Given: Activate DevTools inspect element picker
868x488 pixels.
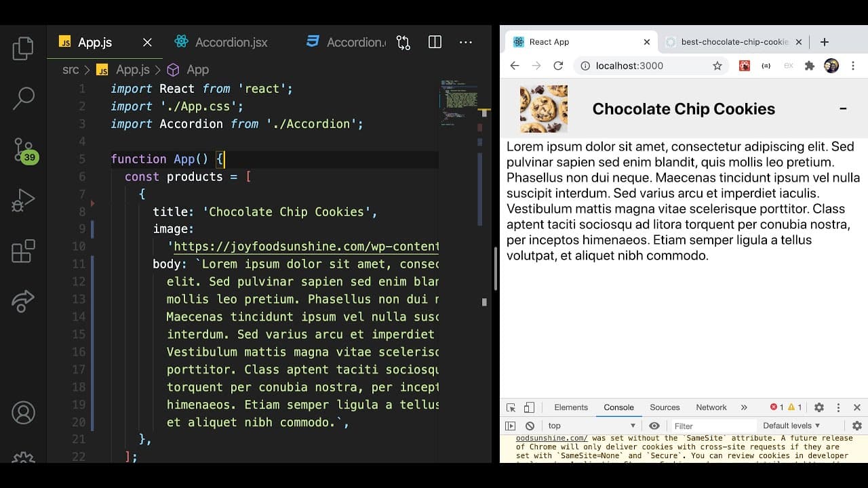Looking at the screenshot, I should 511,407.
